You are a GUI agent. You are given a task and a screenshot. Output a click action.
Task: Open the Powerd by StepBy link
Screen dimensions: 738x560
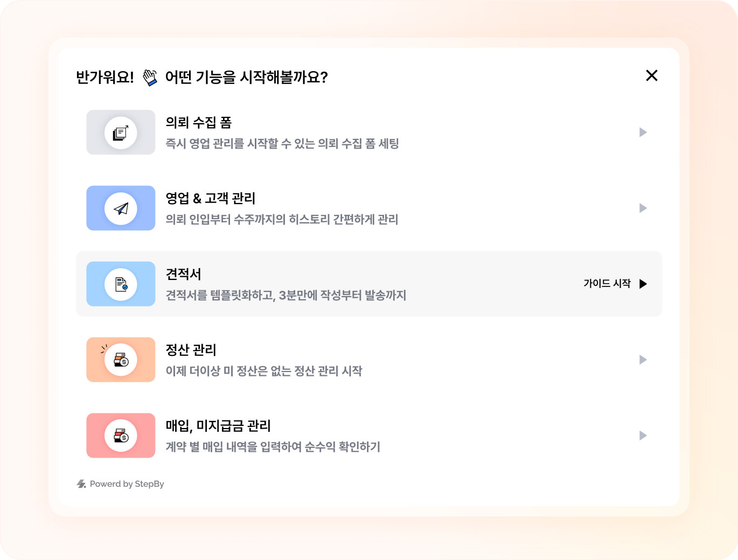127,484
